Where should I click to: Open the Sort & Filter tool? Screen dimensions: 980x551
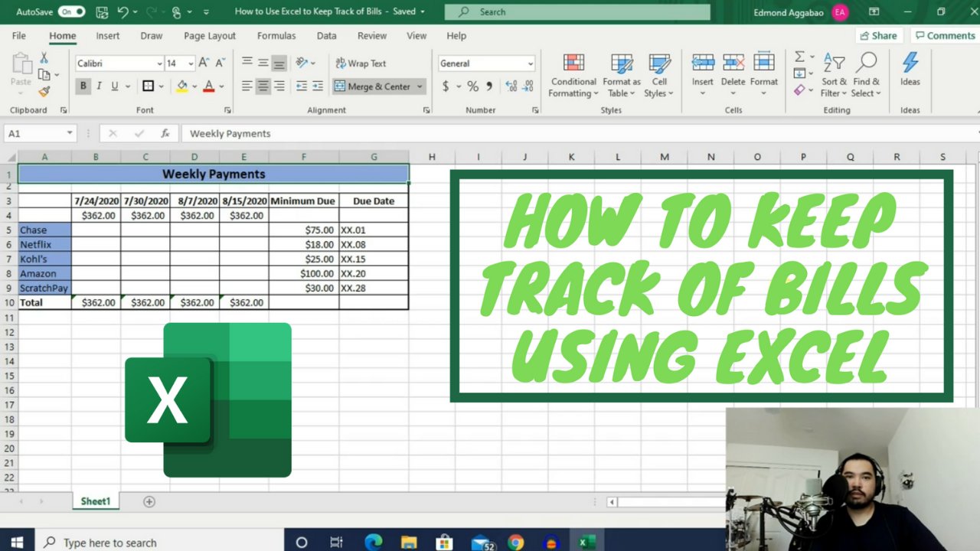click(834, 74)
